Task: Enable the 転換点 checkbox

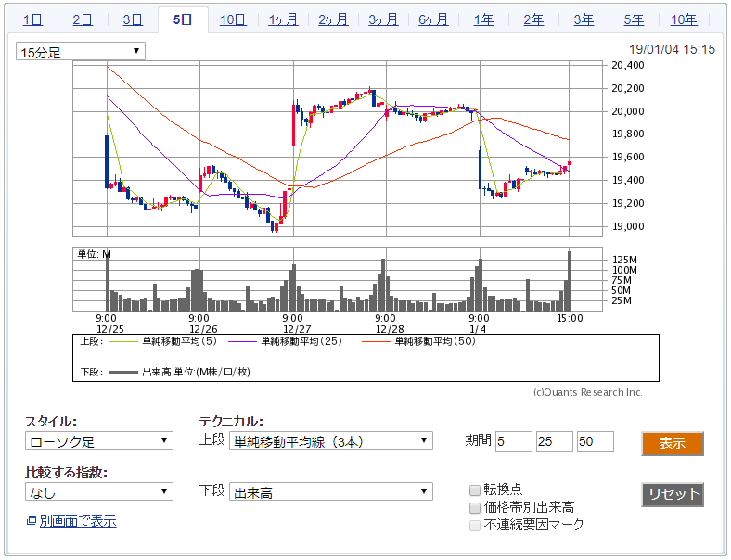Action: click(x=475, y=490)
